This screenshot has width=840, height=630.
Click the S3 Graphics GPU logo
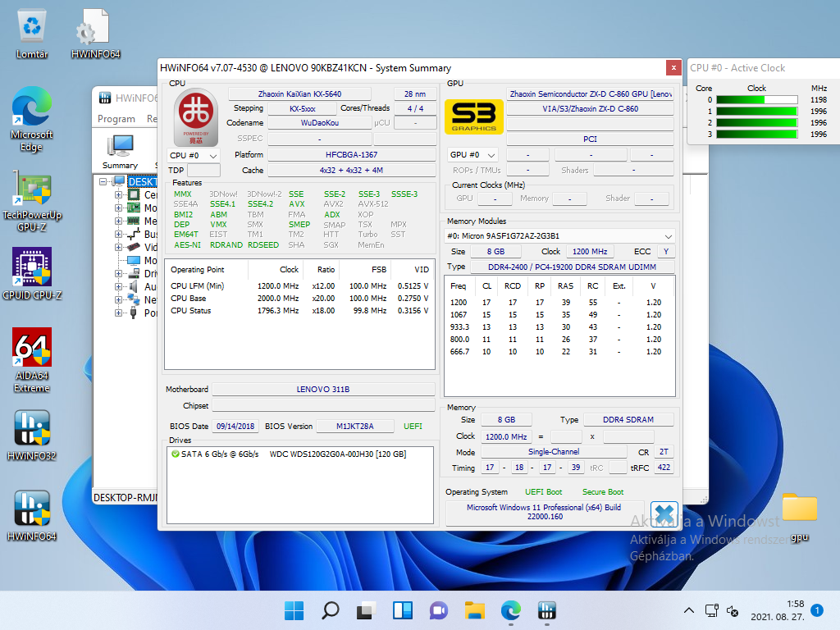coord(473,116)
